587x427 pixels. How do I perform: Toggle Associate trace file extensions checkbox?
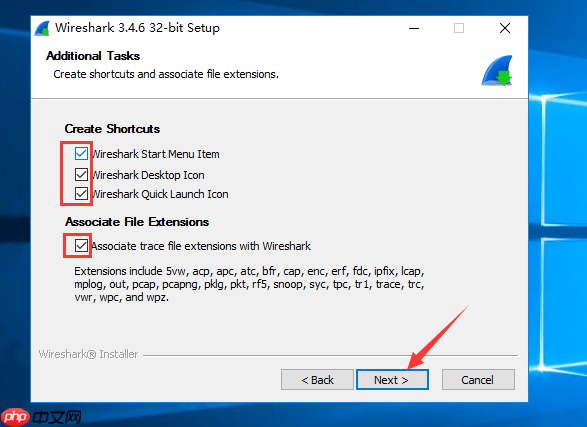[x=81, y=245]
